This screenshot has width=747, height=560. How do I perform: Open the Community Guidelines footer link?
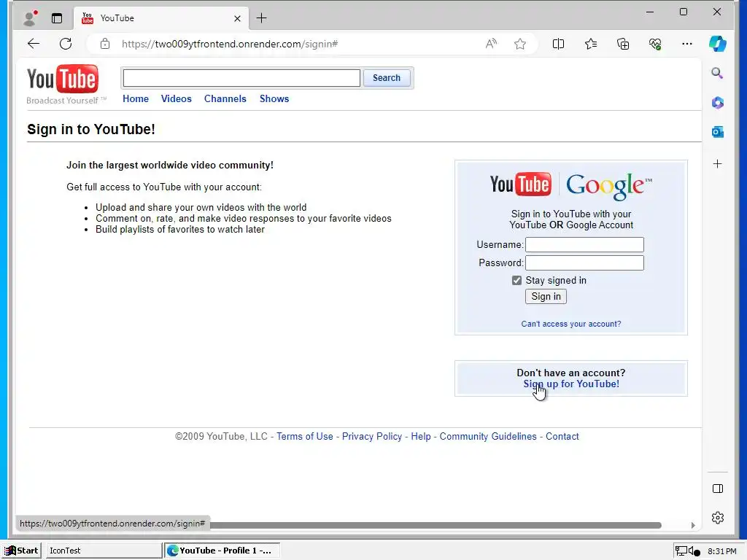tap(488, 436)
